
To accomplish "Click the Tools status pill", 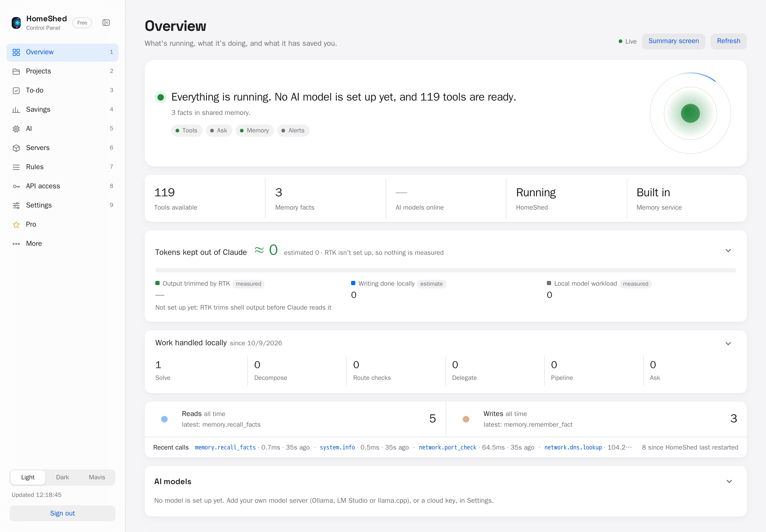I will coord(187,131).
